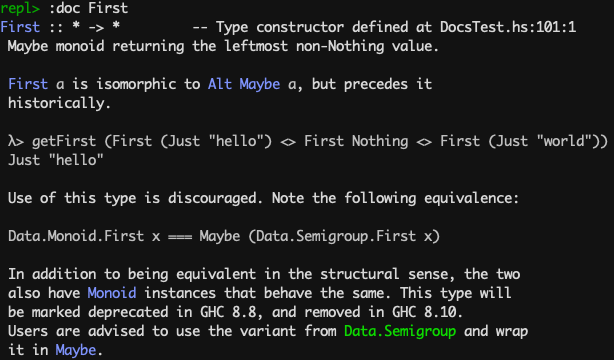Viewport: 614px width, 360px height.
Task: Click the Data.Monoid.First equivalence text
Action: (76, 236)
